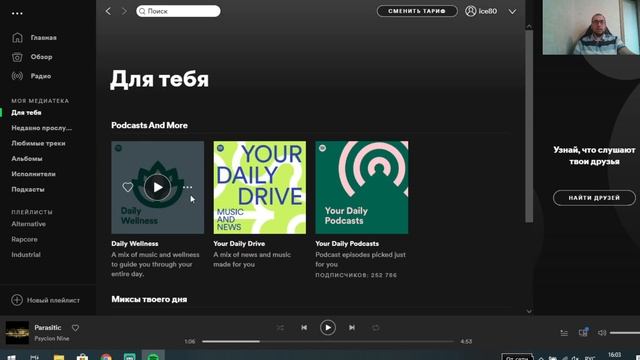This screenshot has height=360, width=640.
Task: Mute with the volume speaker icon
Action: [x=602, y=333]
